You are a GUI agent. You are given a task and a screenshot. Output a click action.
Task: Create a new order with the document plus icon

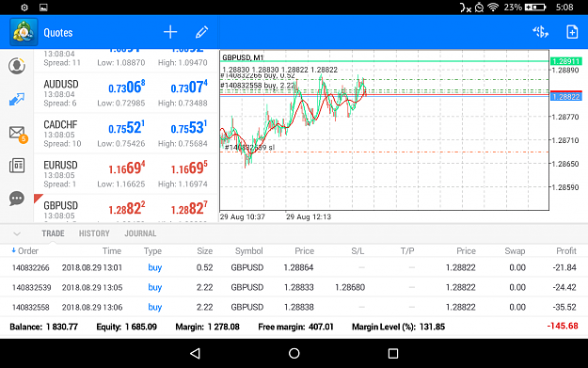(572, 32)
